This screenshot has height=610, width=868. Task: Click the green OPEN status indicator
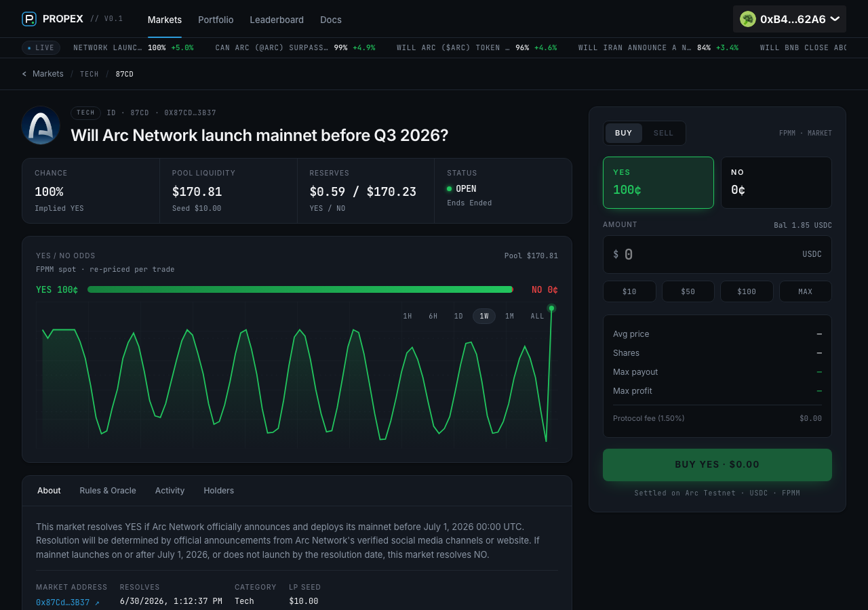coord(449,188)
